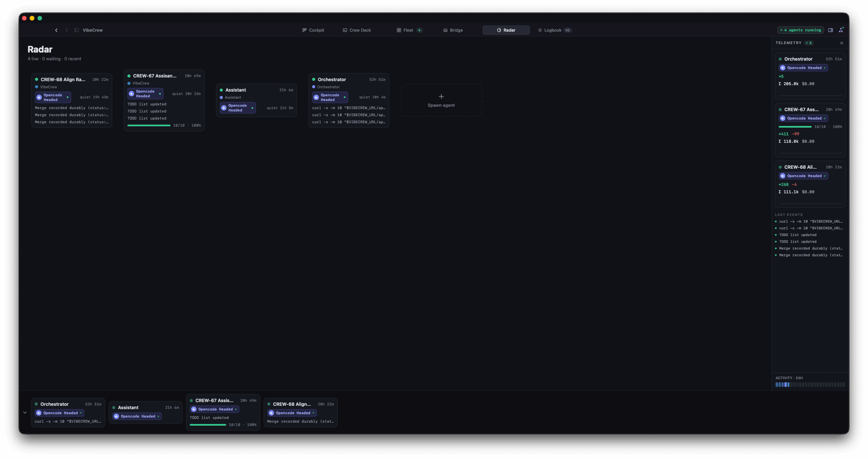Open the agent graph icon at top right
Image resolution: width=868 pixels, height=459 pixels.
pyautogui.click(x=841, y=30)
